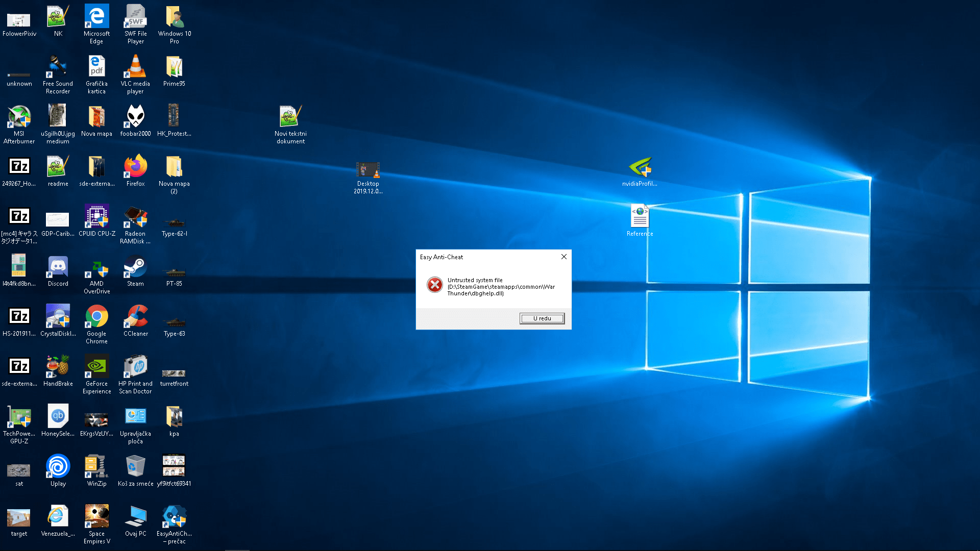This screenshot has height=551, width=980.
Task: Open the Microsoft Edge desktop shortcut
Action: coord(96,24)
